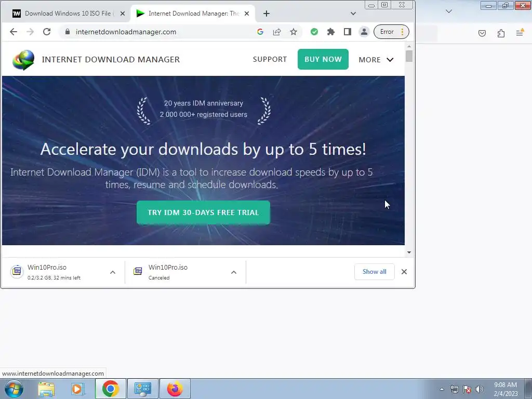Click the Action Center flag icon
The height and width of the screenshot is (399, 532).
click(467, 389)
